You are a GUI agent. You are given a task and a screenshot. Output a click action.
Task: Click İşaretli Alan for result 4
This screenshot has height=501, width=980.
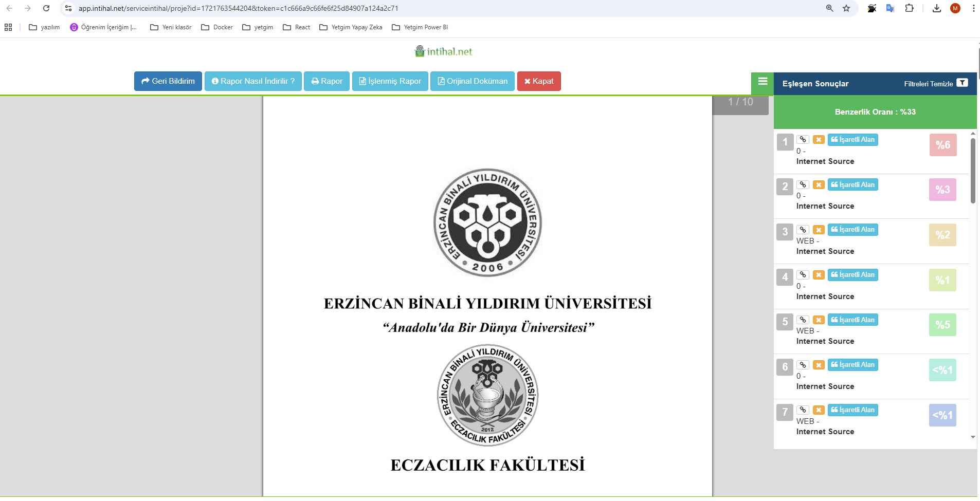[852, 275]
